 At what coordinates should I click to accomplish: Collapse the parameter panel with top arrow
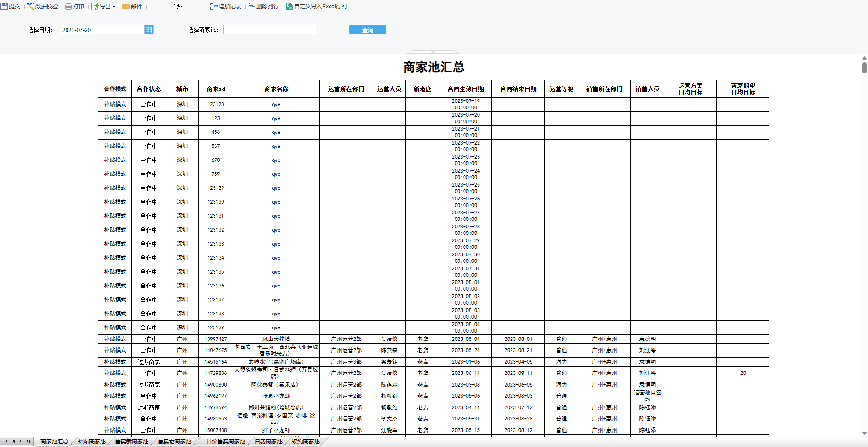(x=433, y=52)
